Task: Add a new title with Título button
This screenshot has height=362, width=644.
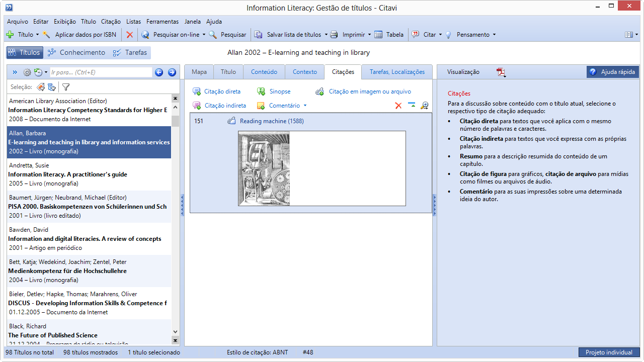Action: click(19, 35)
